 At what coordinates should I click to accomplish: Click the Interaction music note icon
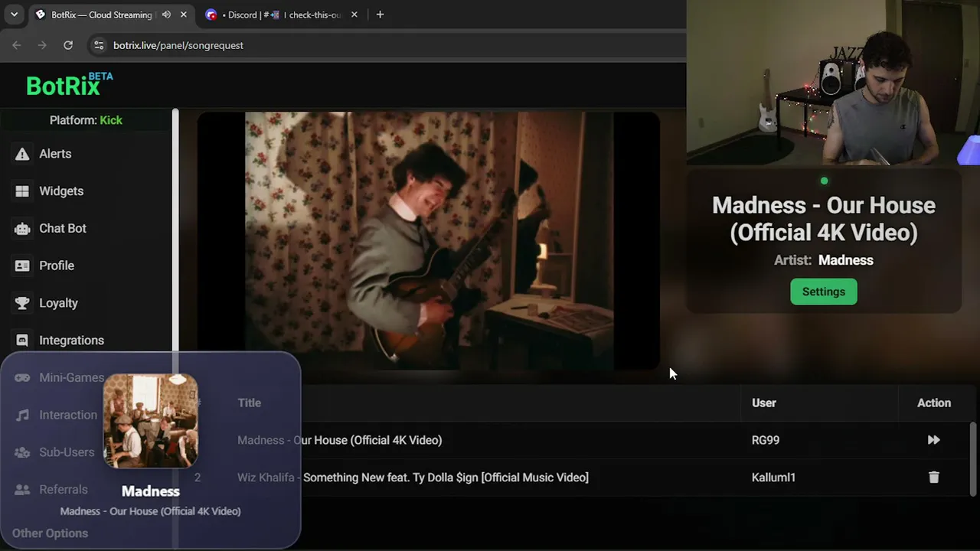pos(22,415)
